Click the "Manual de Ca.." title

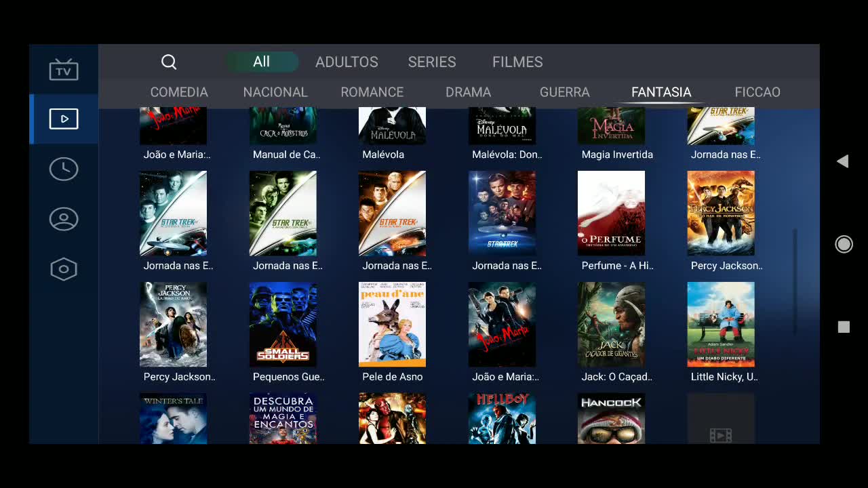pos(286,155)
